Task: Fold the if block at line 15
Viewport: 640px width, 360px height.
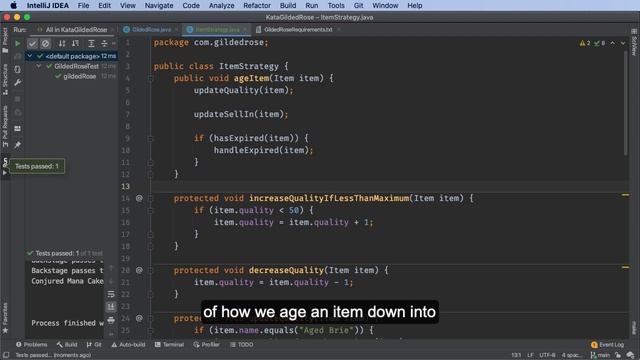Action: point(150,211)
